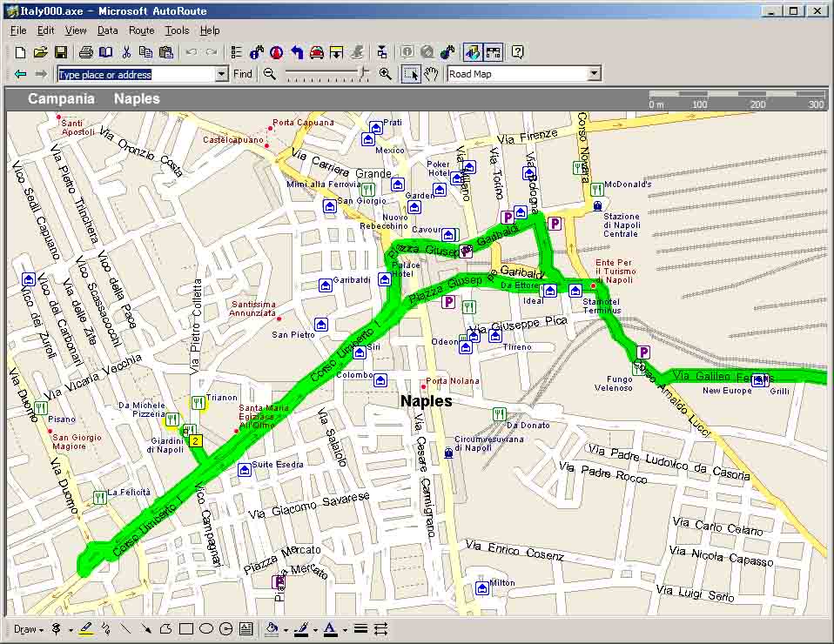Screen dimensions: 834x644
Task: Click the red circular route icon
Action: (277, 52)
